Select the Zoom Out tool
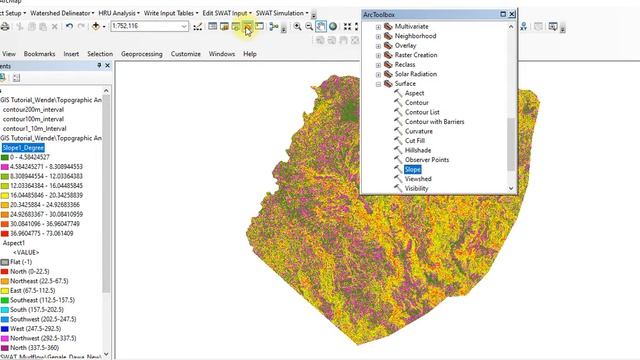 coord(309,27)
